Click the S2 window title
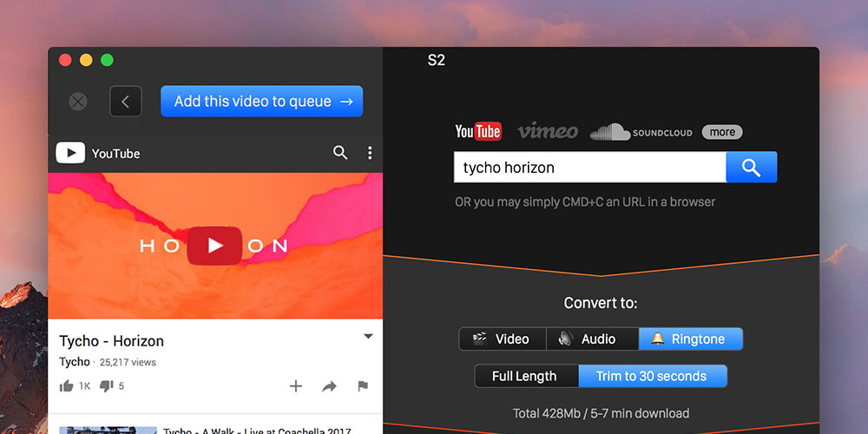The width and height of the screenshot is (868, 434). 437,61
